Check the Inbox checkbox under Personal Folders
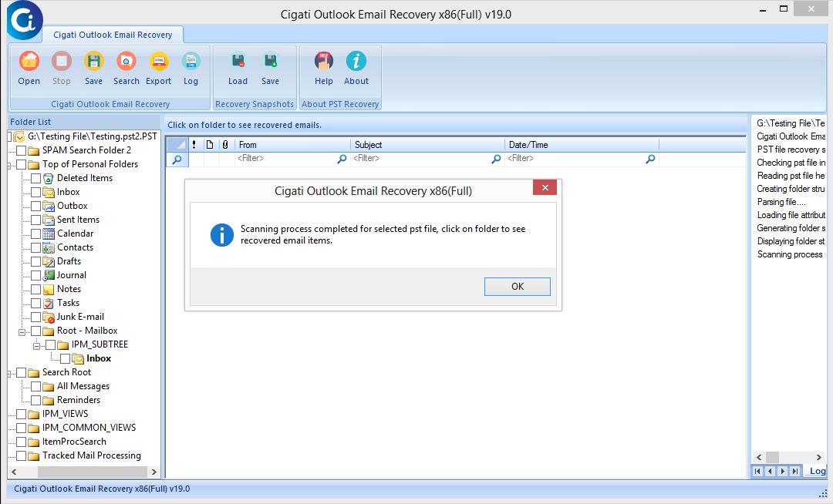Image resolution: width=833 pixels, height=504 pixels. point(35,192)
